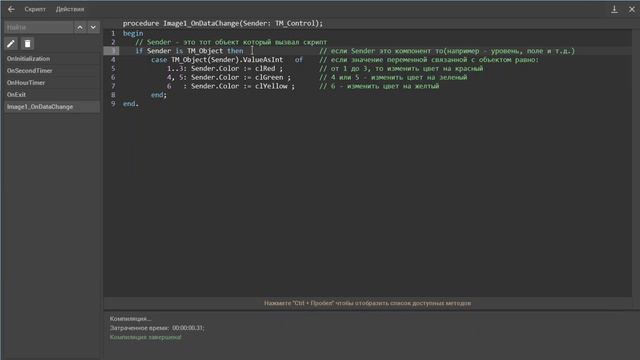Select OnExit in the script list
This screenshot has height=360, width=640.
tap(52, 94)
